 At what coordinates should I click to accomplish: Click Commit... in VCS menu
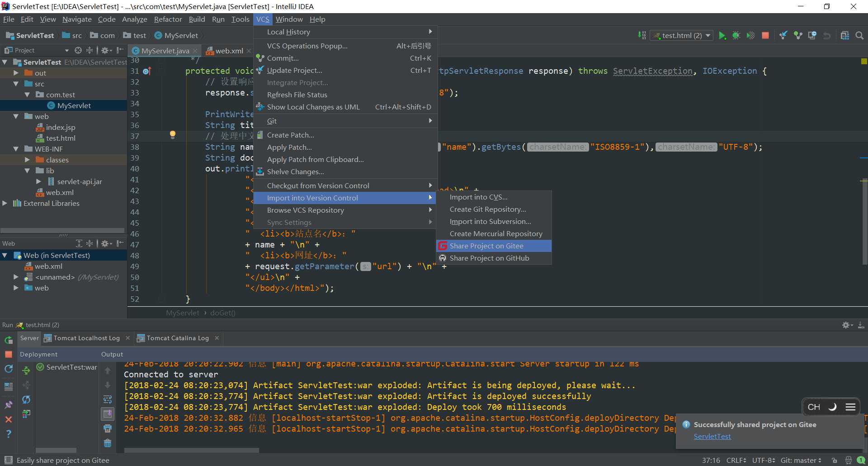[345, 58]
